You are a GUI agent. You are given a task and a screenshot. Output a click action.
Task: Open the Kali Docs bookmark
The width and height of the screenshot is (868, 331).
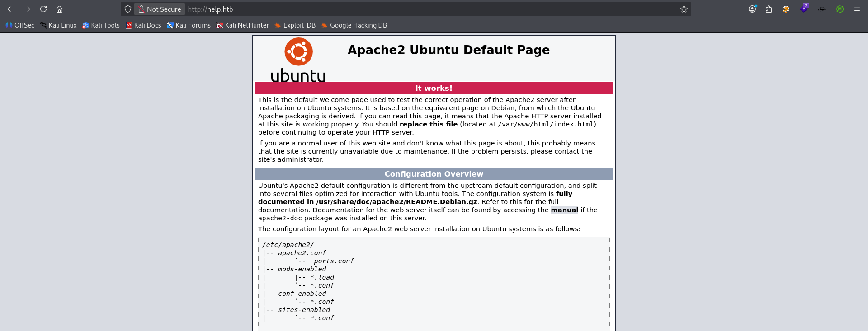pos(143,25)
